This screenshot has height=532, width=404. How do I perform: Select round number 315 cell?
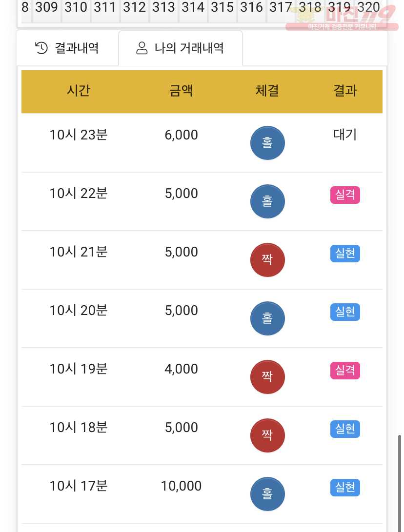tap(222, 8)
